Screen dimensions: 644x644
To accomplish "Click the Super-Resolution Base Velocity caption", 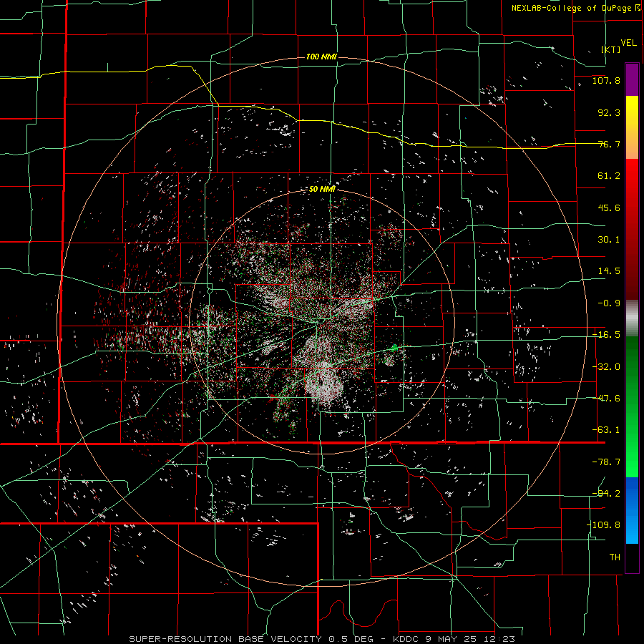I will [322, 639].
